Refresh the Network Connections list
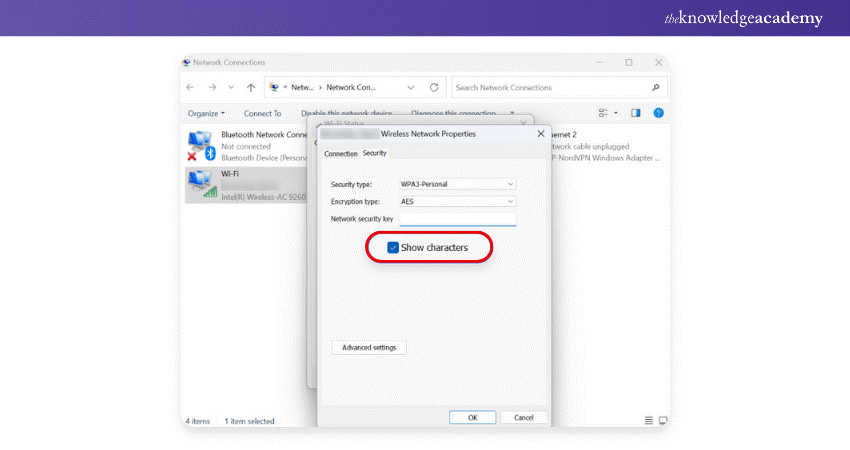 tap(434, 87)
